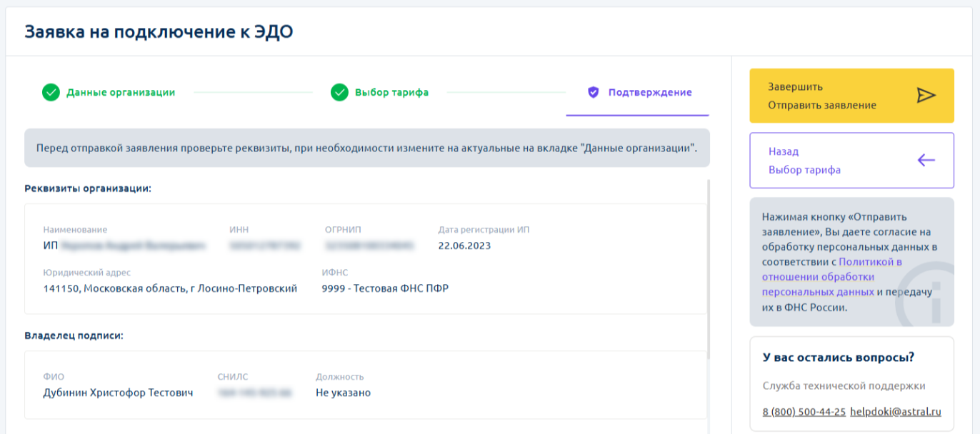Click green checkmark beside Выбор тарифа
The height and width of the screenshot is (434, 980).
click(339, 92)
